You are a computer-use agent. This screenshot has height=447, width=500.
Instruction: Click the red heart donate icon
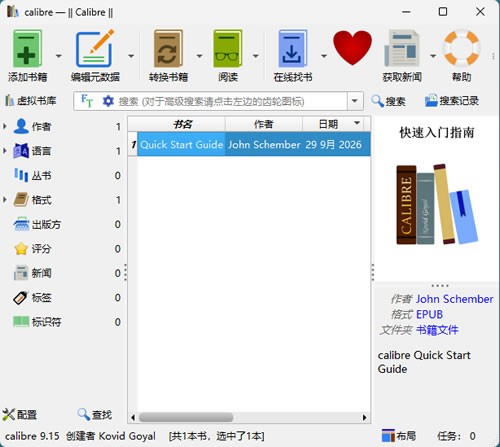pyautogui.click(x=352, y=48)
